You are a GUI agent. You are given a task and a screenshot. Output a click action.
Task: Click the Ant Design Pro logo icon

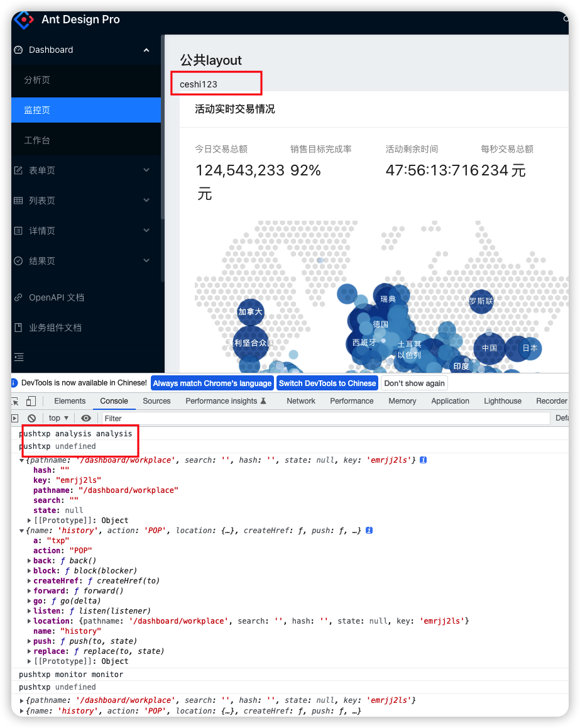pyautogui.click(x=24, y=19)
